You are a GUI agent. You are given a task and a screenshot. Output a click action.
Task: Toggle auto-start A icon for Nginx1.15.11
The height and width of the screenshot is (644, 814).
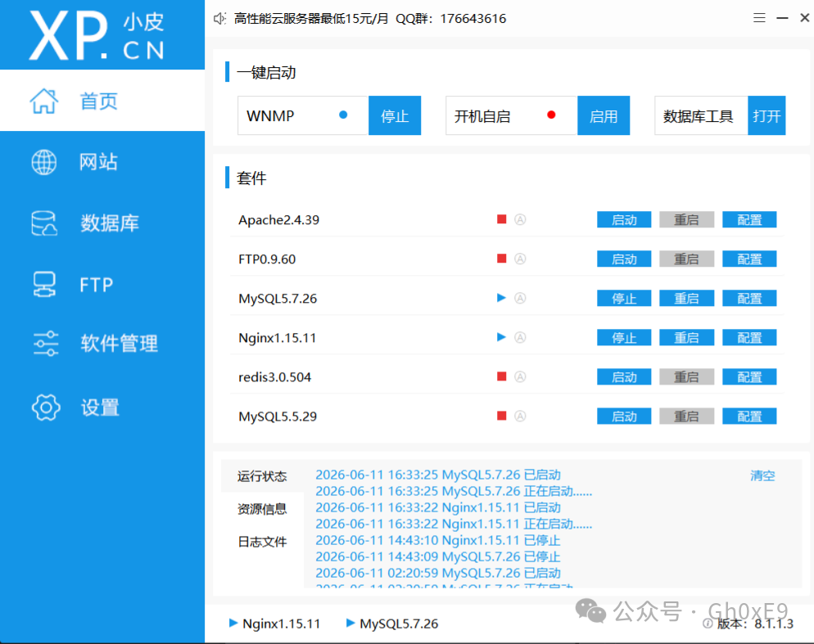click(520, 338)
